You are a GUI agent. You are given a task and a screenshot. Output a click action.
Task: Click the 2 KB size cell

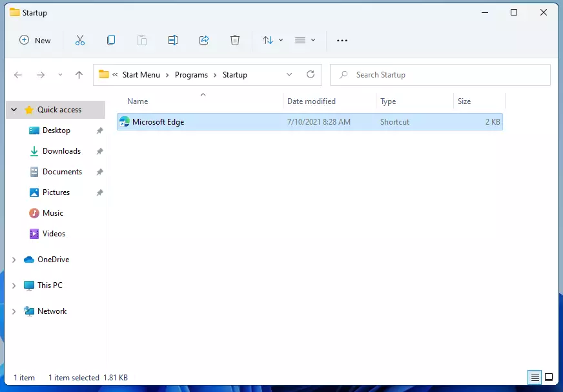click(x=493, y=122)
